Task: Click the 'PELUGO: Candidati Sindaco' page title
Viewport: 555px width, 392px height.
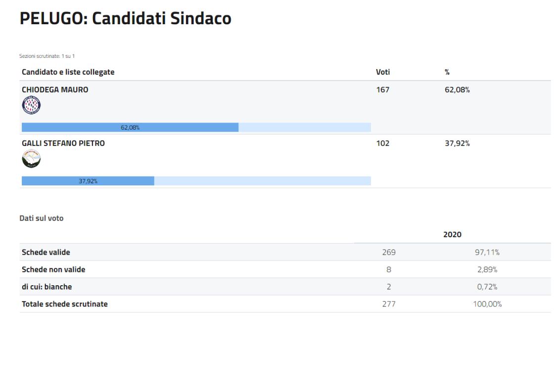Action: (126, 18)
